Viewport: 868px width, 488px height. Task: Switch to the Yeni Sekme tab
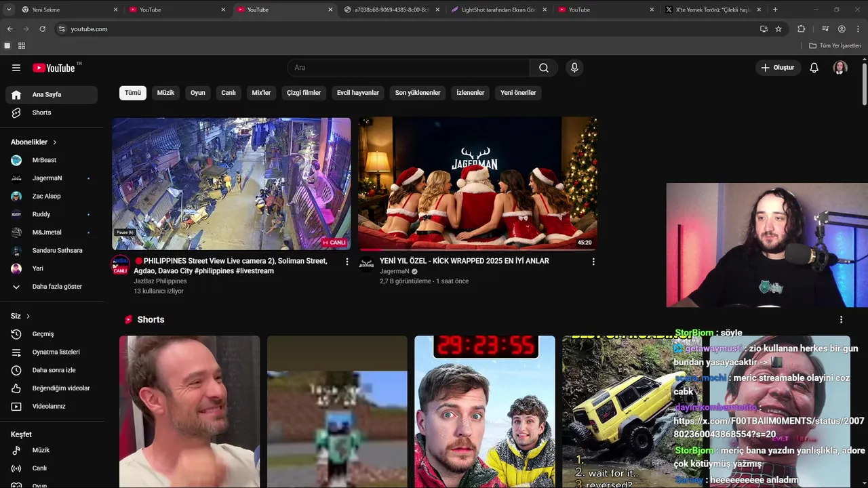[69, 9]
